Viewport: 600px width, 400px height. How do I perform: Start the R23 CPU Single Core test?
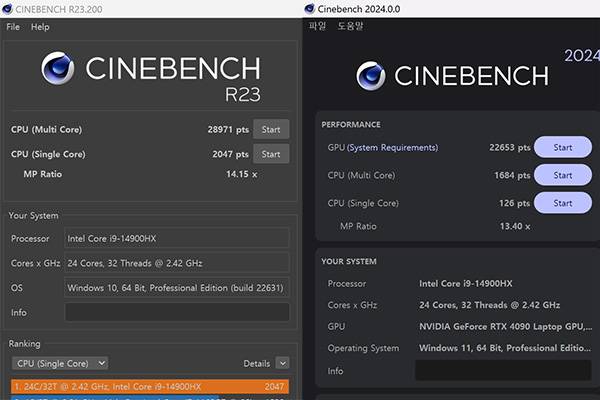[270, 154]
